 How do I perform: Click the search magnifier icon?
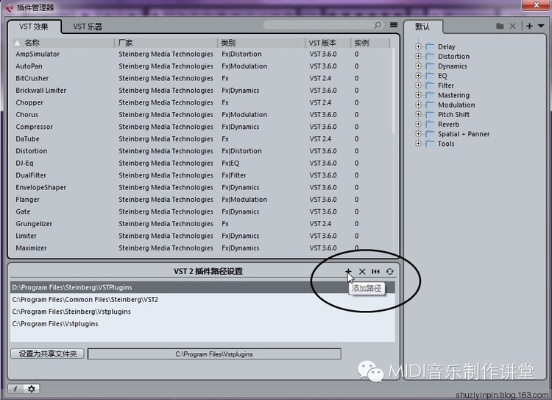[377, 25]
